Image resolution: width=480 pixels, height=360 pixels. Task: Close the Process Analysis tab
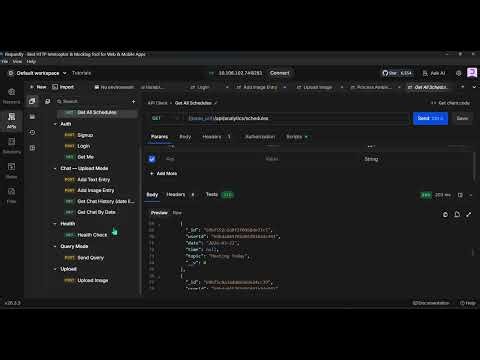click(x=399, y=87)
